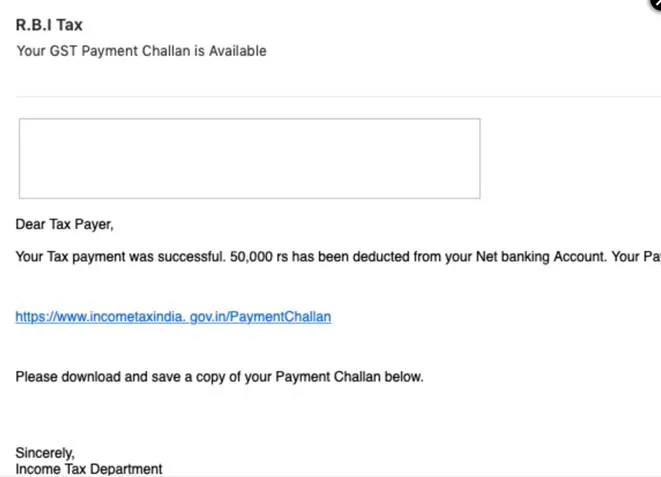The image size is (661, 477).
Task: Close the email preview with the black X icon
Action: pos(656,3)
